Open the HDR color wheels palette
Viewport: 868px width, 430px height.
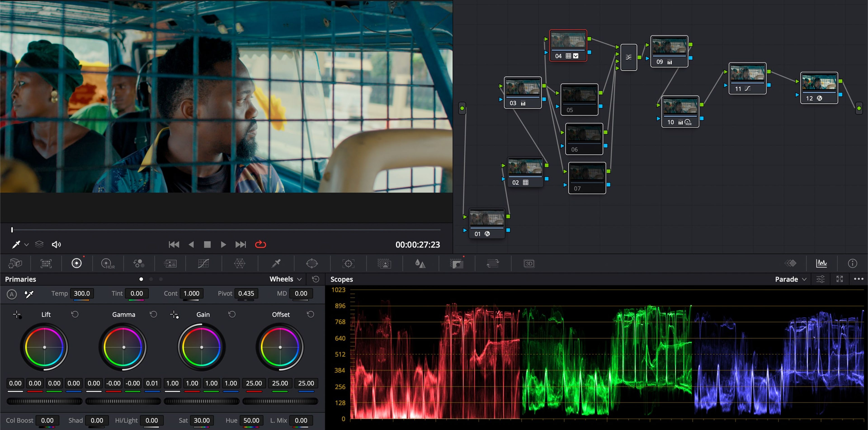click(108, 263)
